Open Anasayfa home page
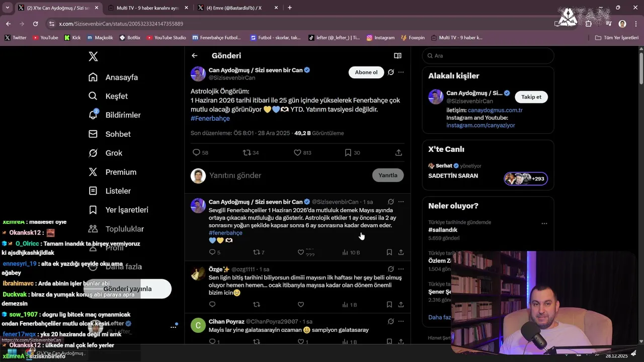The height and width of the screenshot is (362, 644). [x=113, y=77]
